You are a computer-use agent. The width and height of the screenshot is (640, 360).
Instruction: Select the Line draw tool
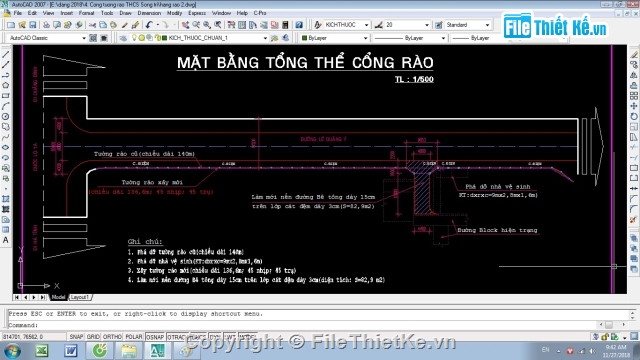pyautogui.click(x=6, y=54)
